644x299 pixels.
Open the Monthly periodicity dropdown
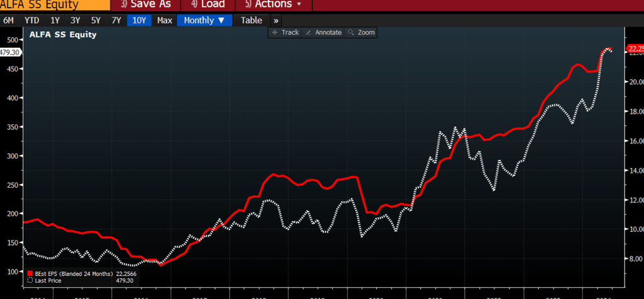pyautogui.click(x=204, y=20)
